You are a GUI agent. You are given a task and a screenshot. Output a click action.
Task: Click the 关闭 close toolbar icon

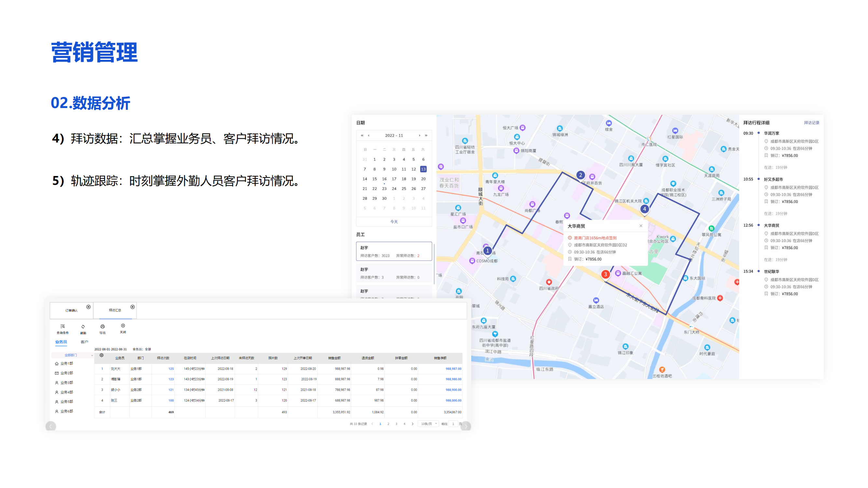point(123,326)
